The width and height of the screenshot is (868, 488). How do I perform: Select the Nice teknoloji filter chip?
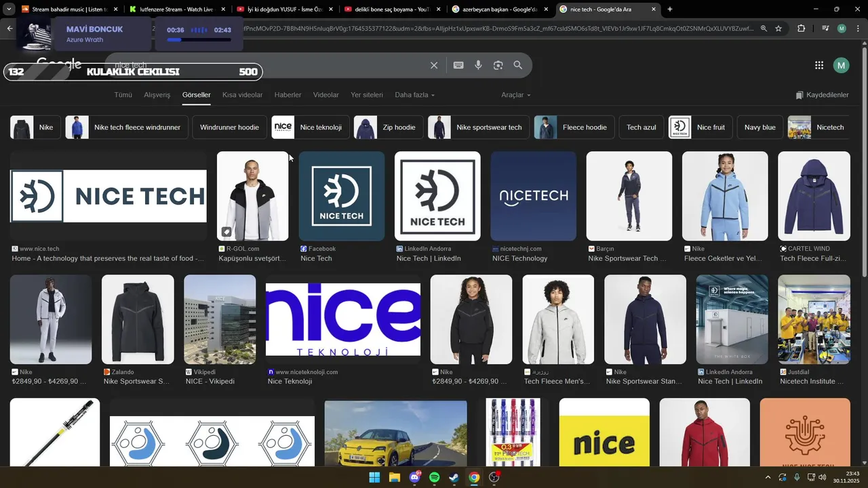(x=311, y=127)
